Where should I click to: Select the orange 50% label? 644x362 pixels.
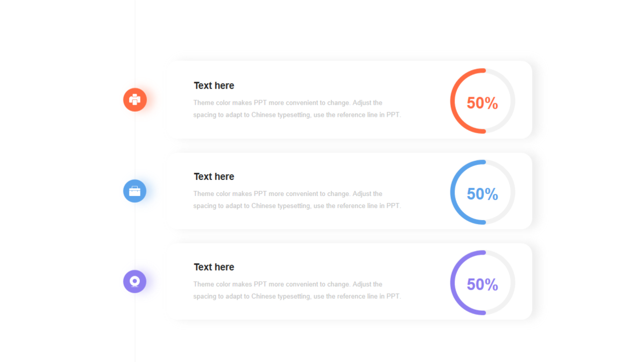[x=482, y=103]
